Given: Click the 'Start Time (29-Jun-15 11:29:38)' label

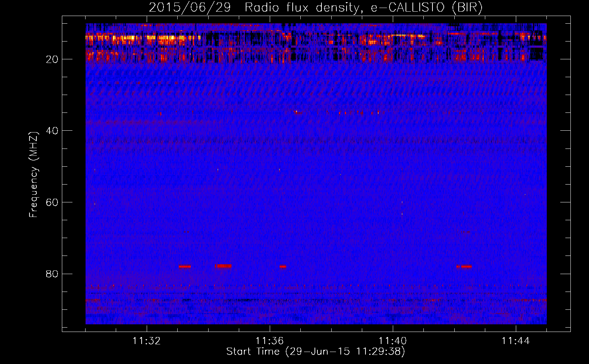Looking at the screenshot, I should click(316, 352).
